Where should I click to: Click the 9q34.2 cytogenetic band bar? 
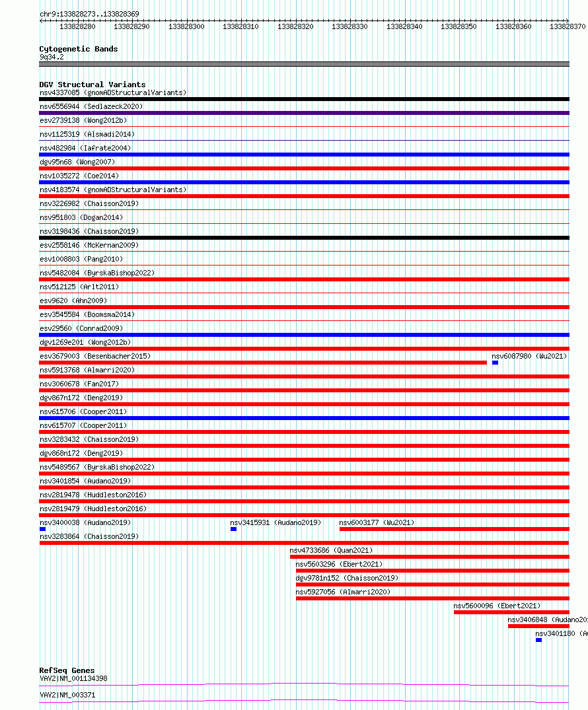[304, 64]
